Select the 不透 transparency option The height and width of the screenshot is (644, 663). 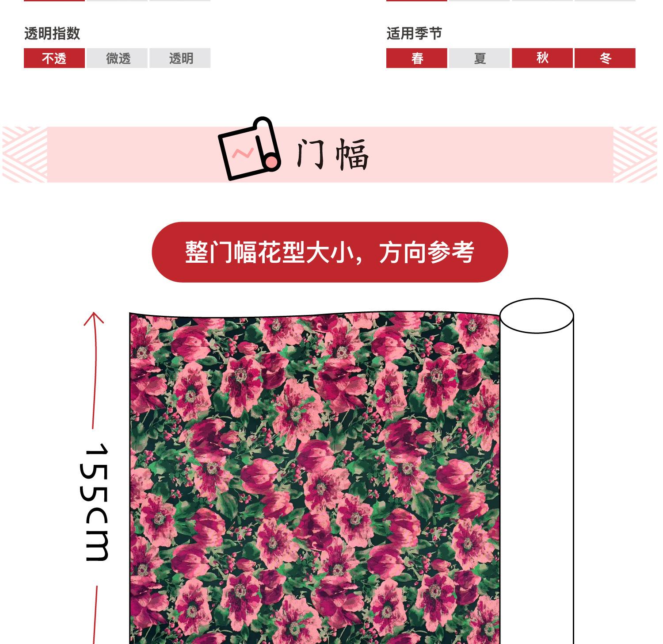pyautogui.click(x=54, y=58)
